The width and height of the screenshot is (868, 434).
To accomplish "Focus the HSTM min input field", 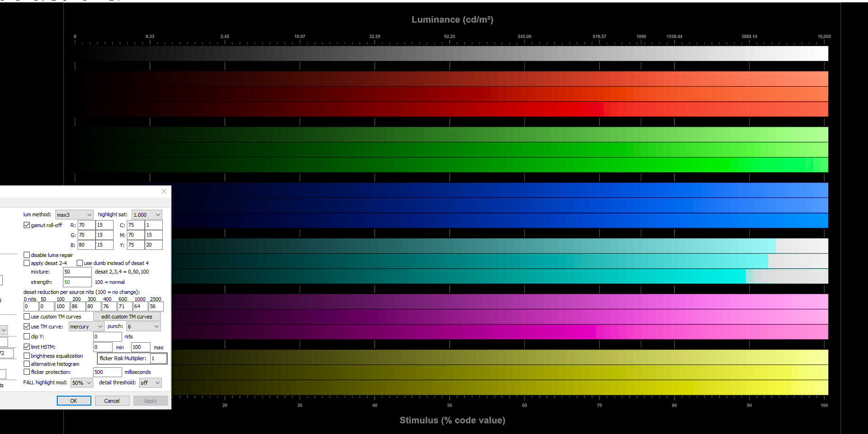I will click(103, 347).
